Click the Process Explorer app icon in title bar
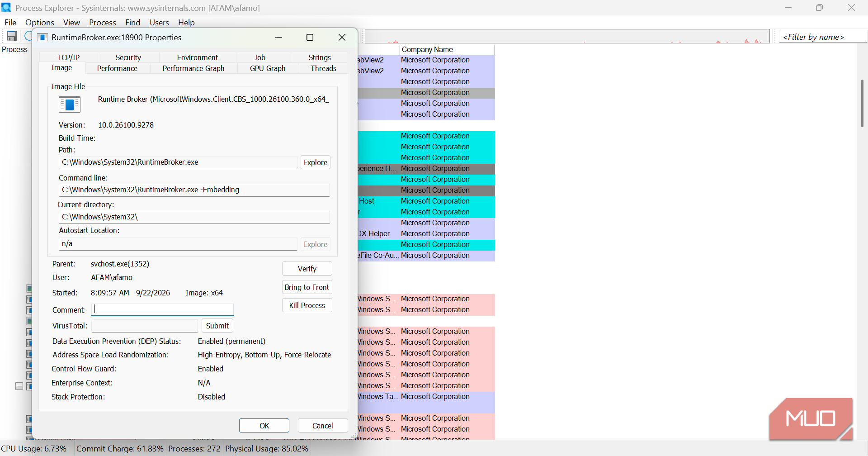Screen dimensions: 868x456 pos(6,8)
